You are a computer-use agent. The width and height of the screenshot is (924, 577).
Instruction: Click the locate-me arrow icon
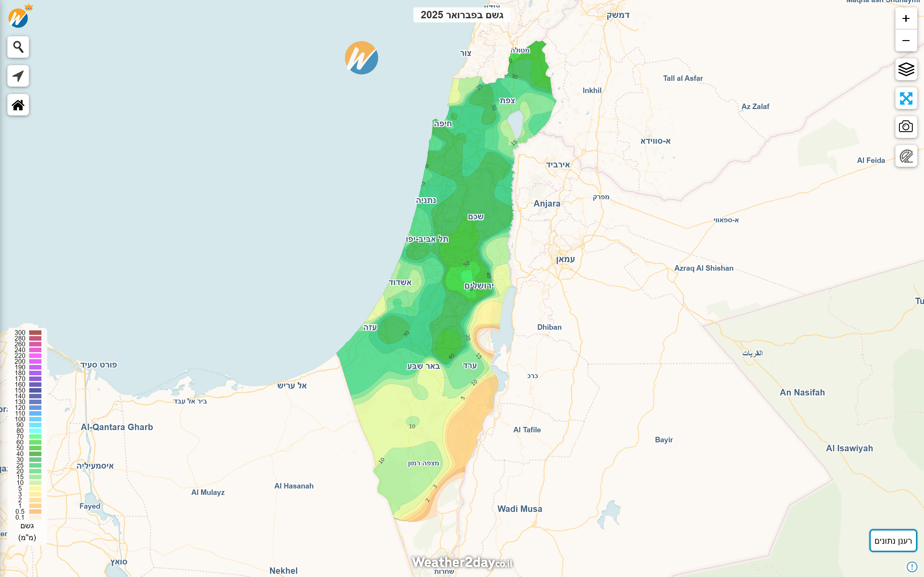[x=18, y=76]
